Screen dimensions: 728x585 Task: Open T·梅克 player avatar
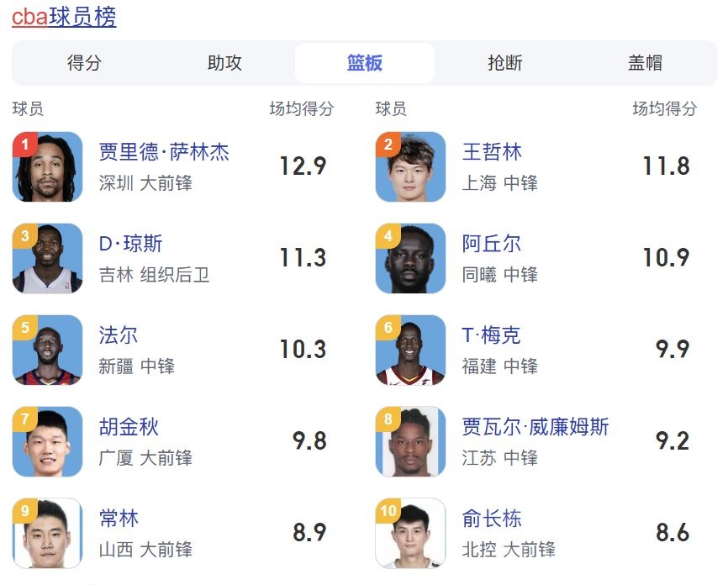click(411, 350)
